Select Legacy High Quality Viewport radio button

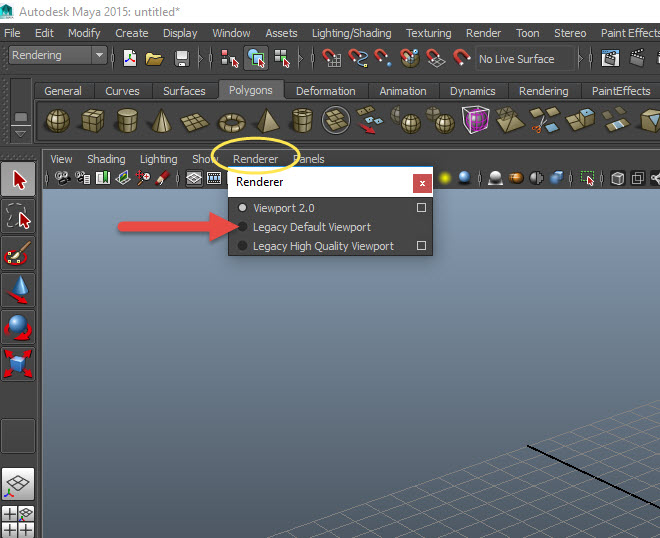point(242,245)
